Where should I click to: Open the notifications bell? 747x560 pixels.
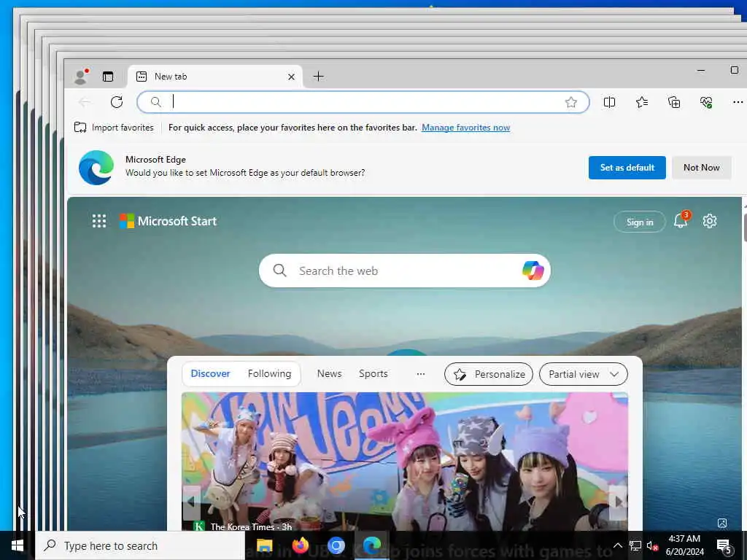pyautogui.click(x=681, y=220)
